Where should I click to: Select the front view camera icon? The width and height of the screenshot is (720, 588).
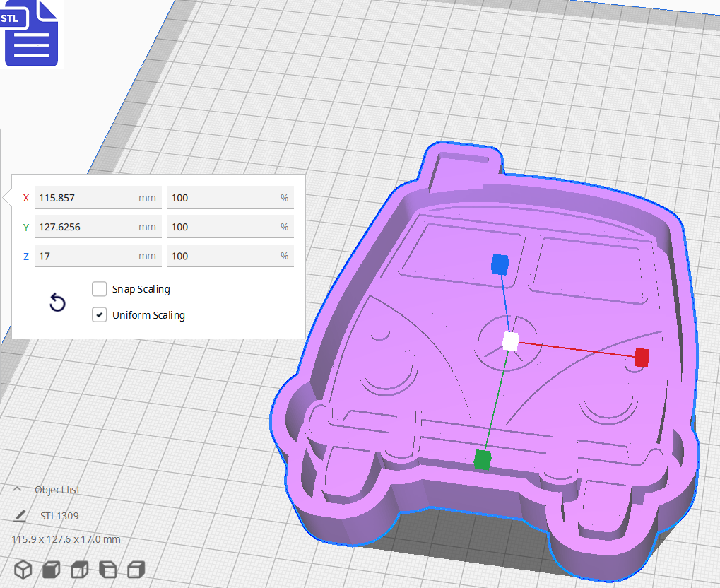pyautogui.click(x=51, y=569)
